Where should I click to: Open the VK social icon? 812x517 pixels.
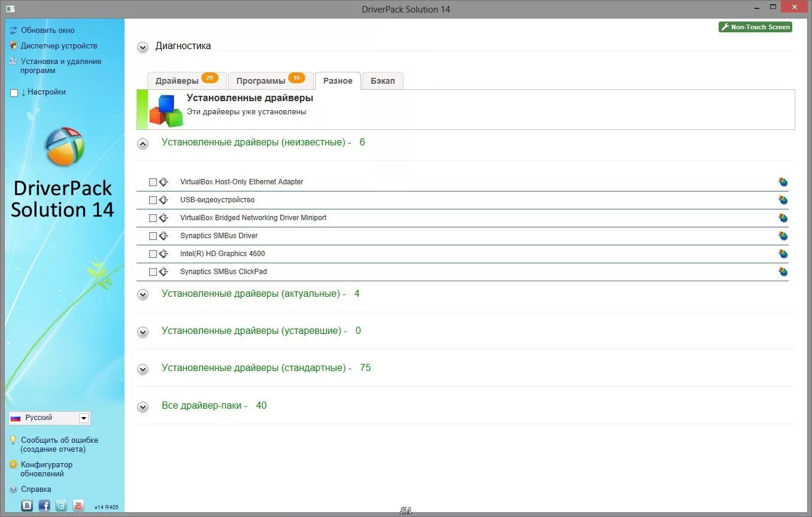27,505
